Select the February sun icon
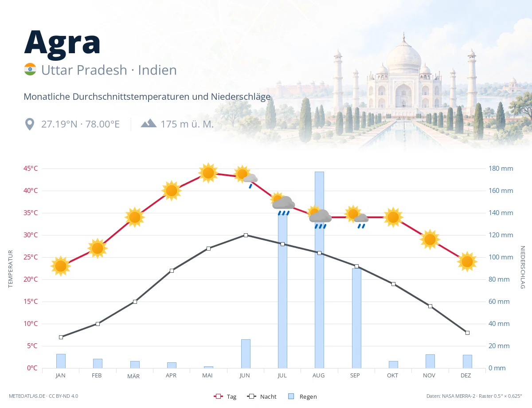The image size is (532, 408). 98,248
